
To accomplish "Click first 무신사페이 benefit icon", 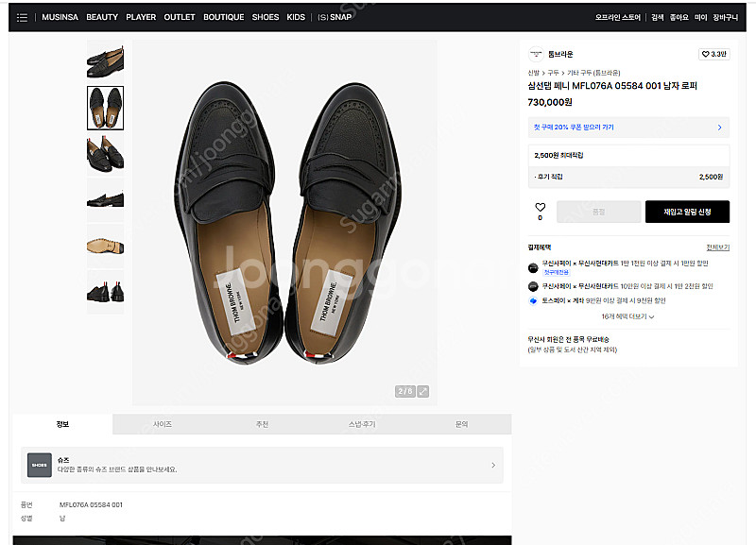I will coord(533,267).
